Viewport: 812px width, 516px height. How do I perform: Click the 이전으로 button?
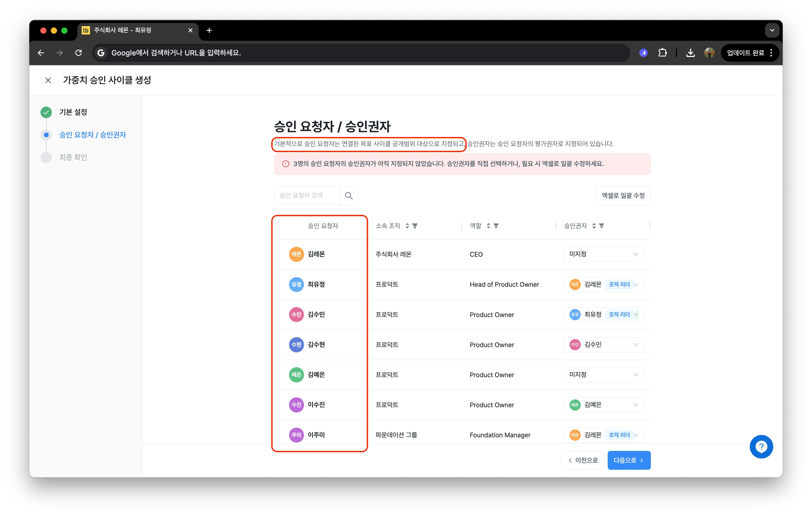point(582,460)
